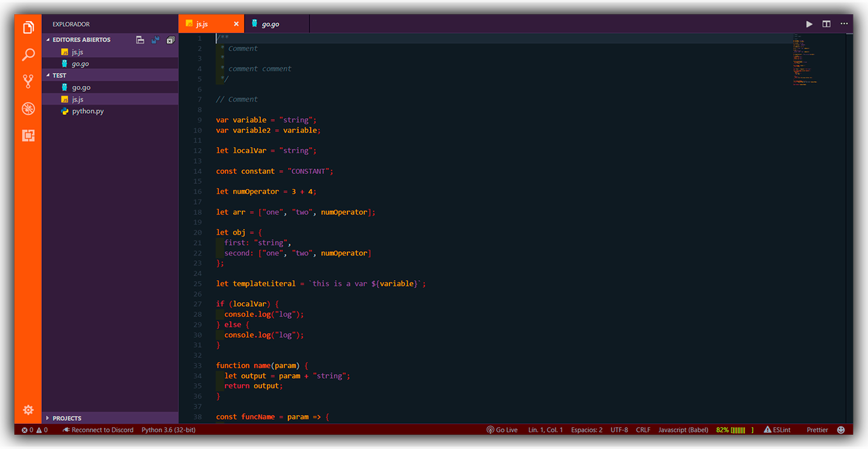
Task: Select js.js in the TEST folder
Action: [110, 99]
